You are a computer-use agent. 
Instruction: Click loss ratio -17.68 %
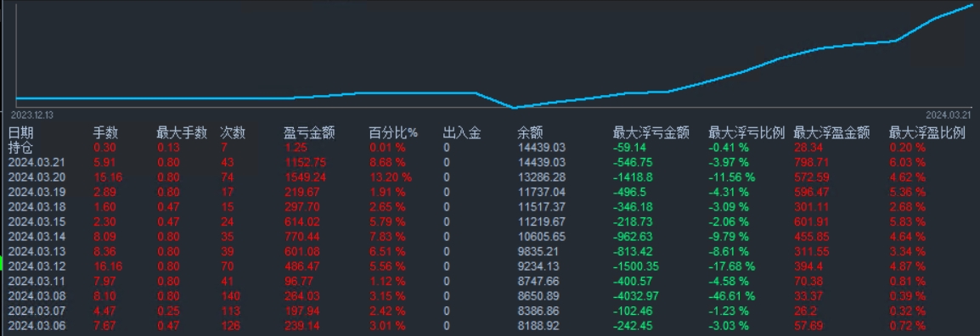pyautogui.click(x=732, y=266)
